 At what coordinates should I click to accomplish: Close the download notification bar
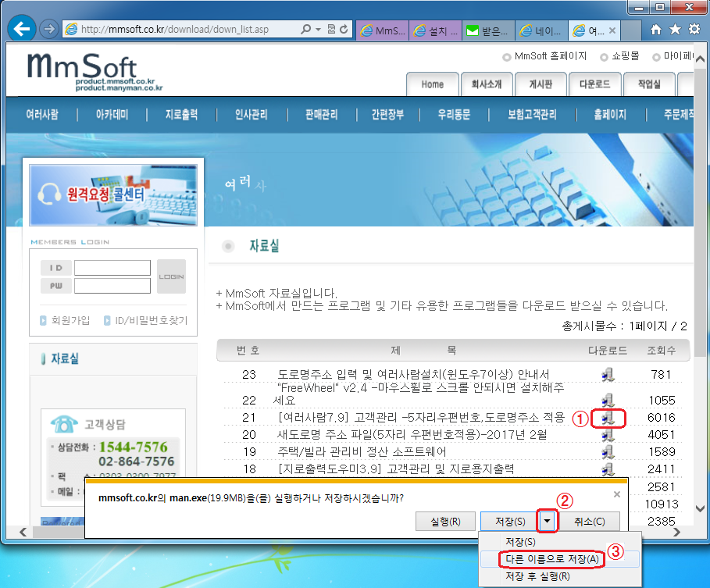pos(616,494)
